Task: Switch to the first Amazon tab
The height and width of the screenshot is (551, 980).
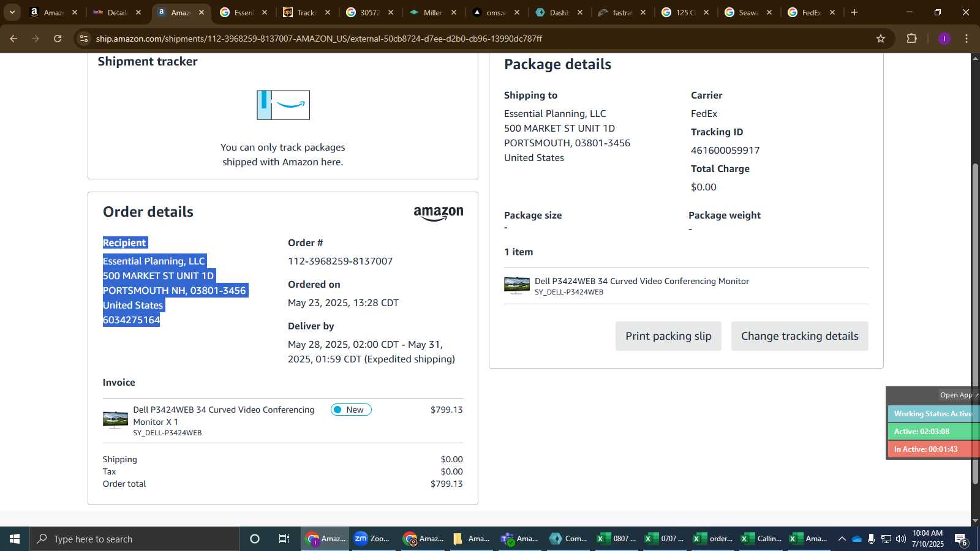Action: coord(54,12)
